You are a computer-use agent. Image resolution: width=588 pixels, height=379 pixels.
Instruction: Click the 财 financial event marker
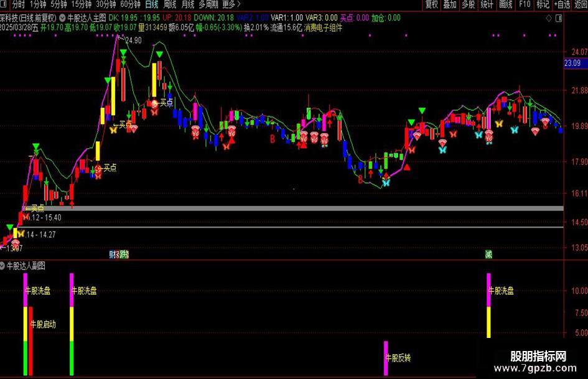pyautogui.click(x=112, y=255)
